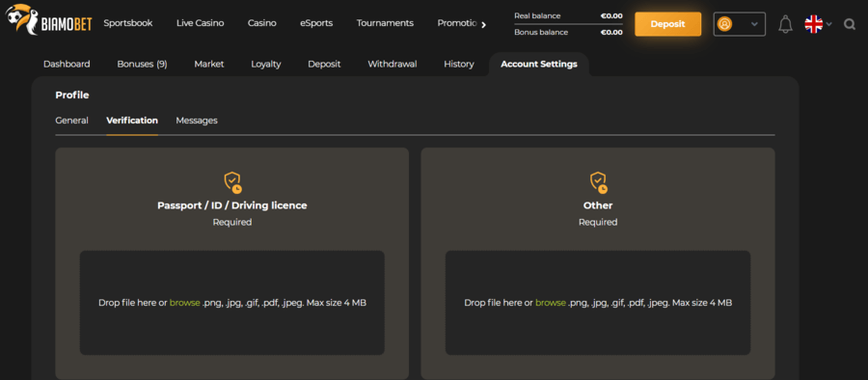The height and width of the screenshot is (380, 868).
Task: Click the Other card title
Action: [x=598, y=205]
